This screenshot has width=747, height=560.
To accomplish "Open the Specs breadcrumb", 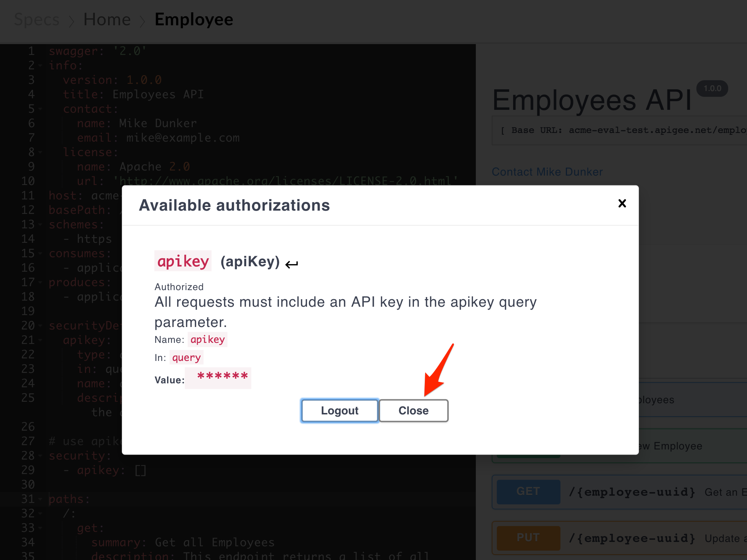I will click(x=37, y=20).
